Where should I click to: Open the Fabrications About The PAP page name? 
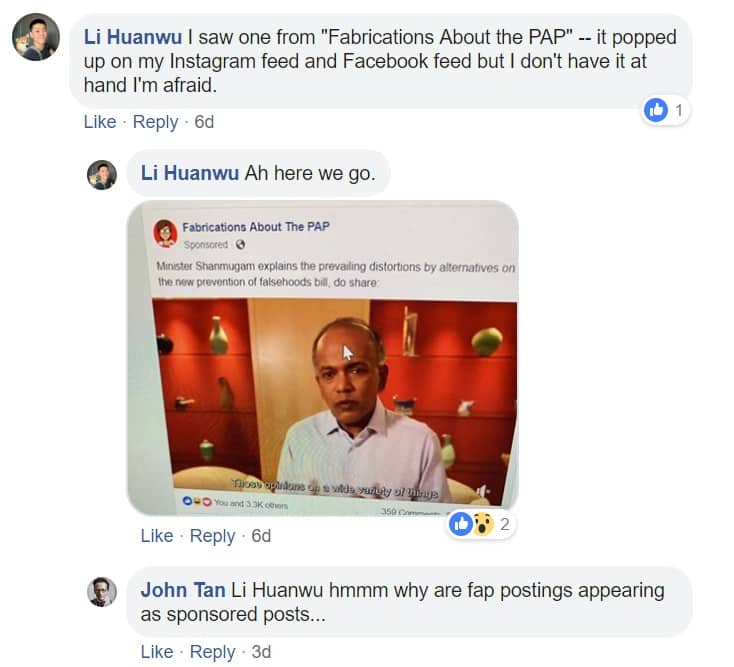coord(256,227)
